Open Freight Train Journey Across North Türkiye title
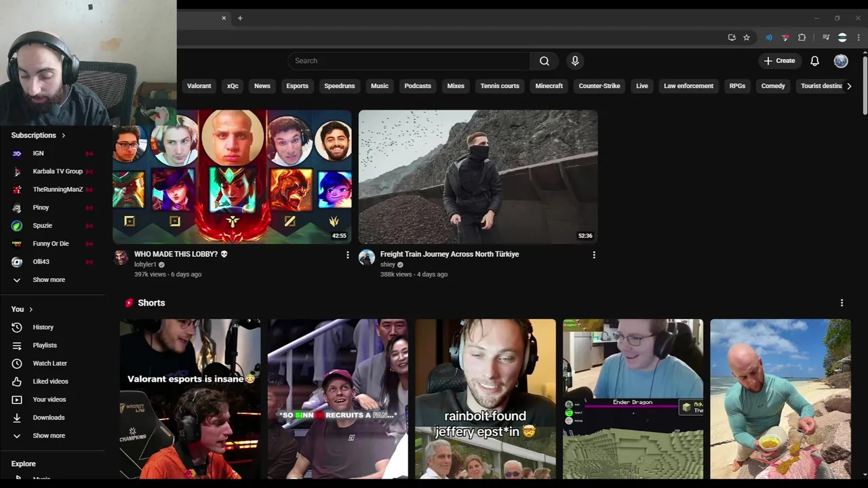 tap(450, 254)
